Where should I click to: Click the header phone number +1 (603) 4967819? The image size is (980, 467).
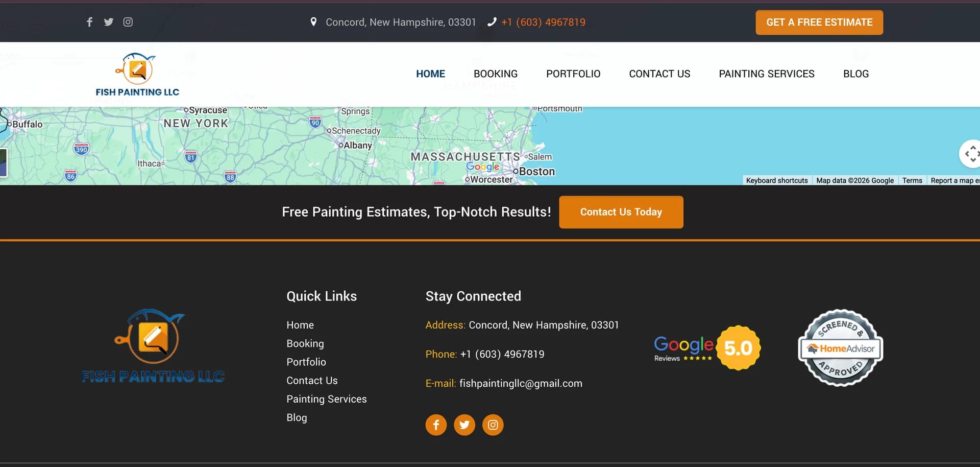tap(543, 22)
